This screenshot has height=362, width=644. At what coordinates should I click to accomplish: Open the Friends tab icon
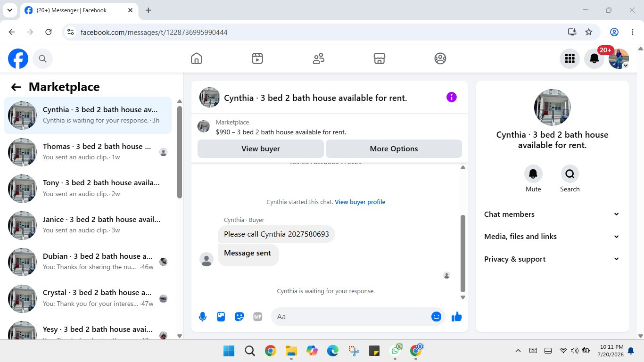point(319,58)
